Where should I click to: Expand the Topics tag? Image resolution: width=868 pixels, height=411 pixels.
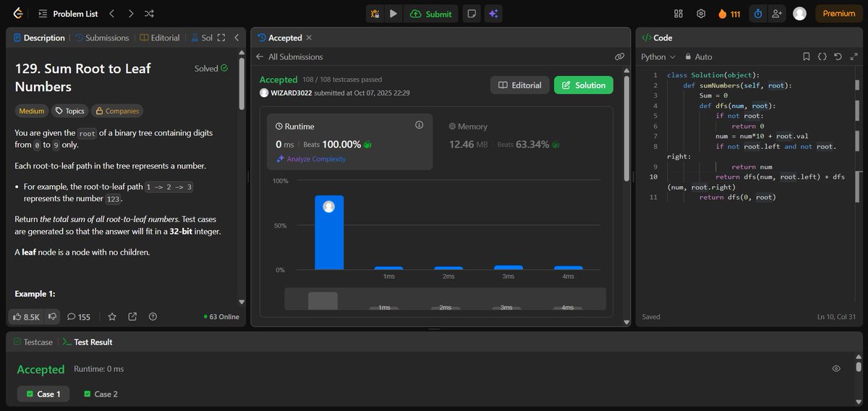click(70, 111)
